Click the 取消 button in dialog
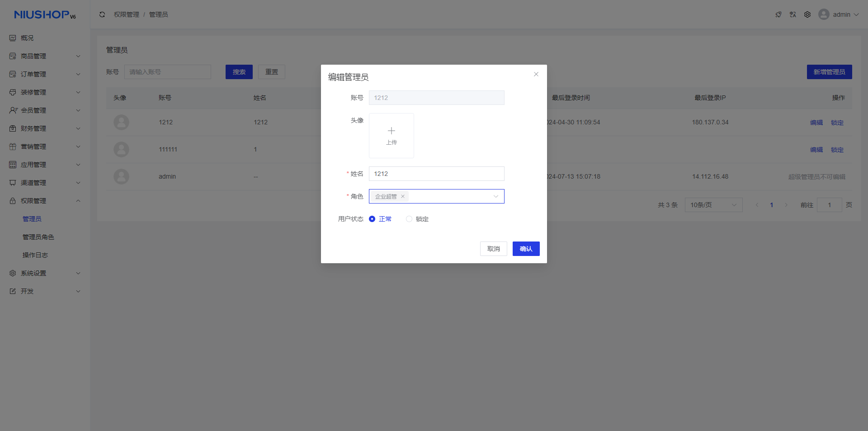This screenshot has width=868, height=431. pyautogui.click(x=493, y=249)
